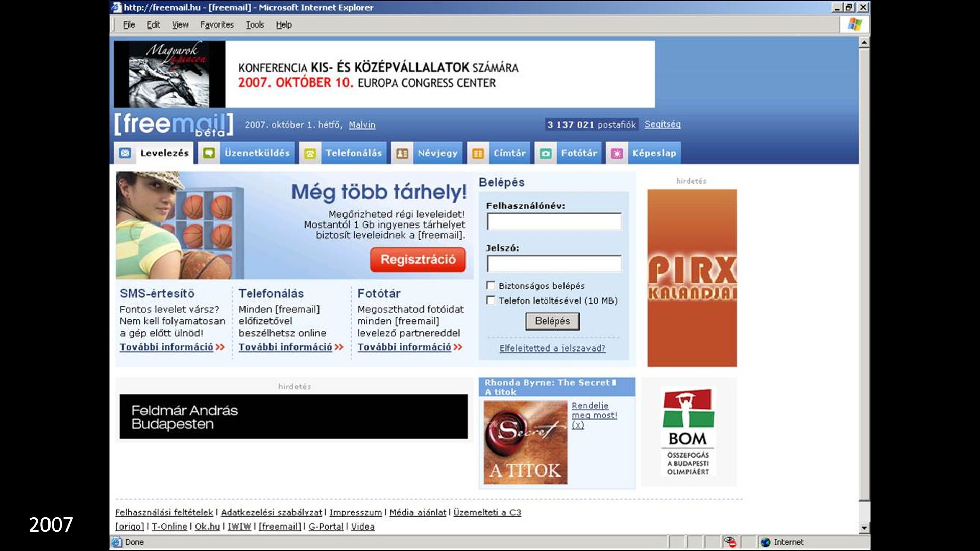Open the Felhasználási feltételek link

pyautogui.click(x=164, y=512)
